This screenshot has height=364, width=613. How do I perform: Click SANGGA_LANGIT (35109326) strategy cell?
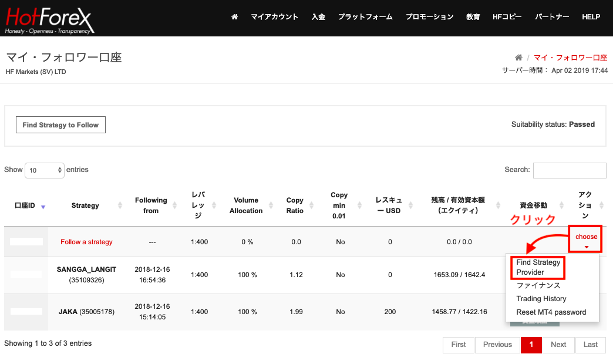[86, 275]
